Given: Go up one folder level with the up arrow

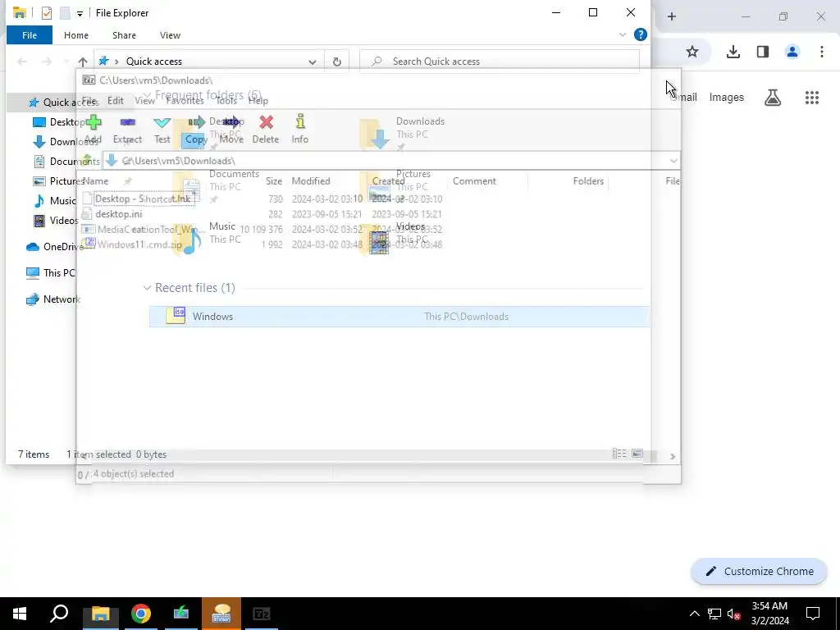Looking at the screenshot, I should coord(83,62).
